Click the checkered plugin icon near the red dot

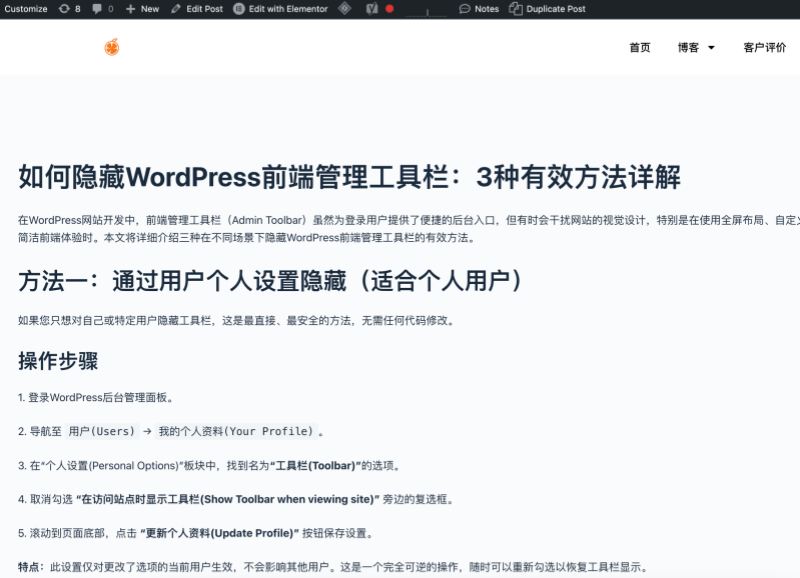click(369, 9)
